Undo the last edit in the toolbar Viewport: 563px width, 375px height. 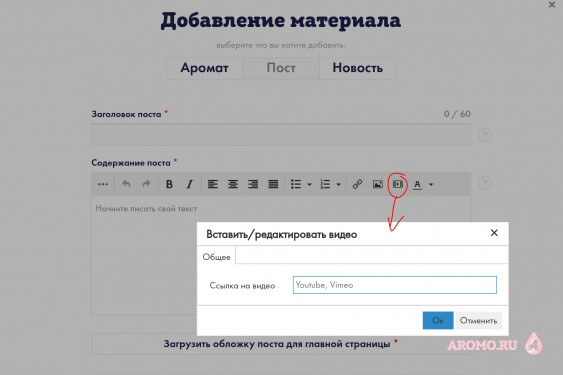click(x=126, y=184)
